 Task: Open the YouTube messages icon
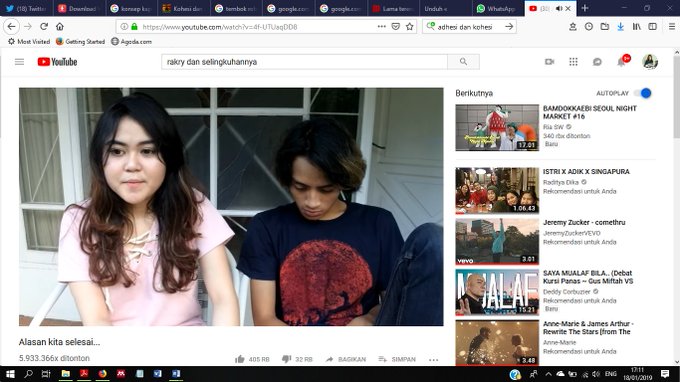click(597, 62)
